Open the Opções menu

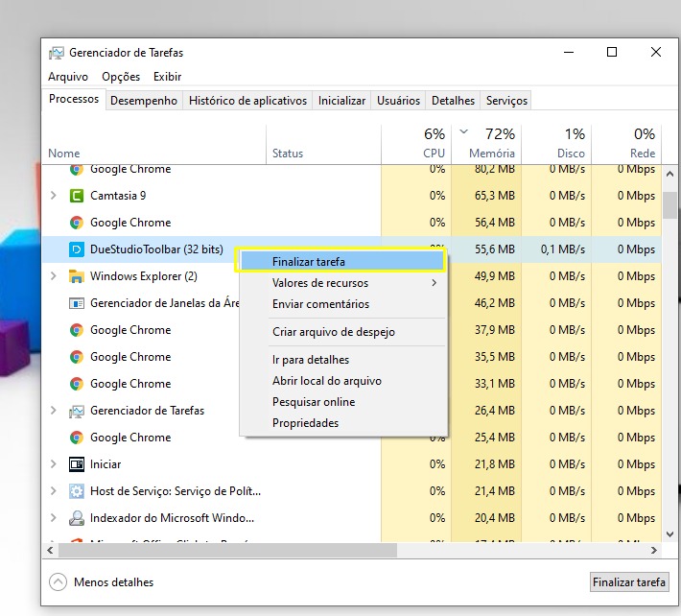pyautogui.click(x=121, y=77)
